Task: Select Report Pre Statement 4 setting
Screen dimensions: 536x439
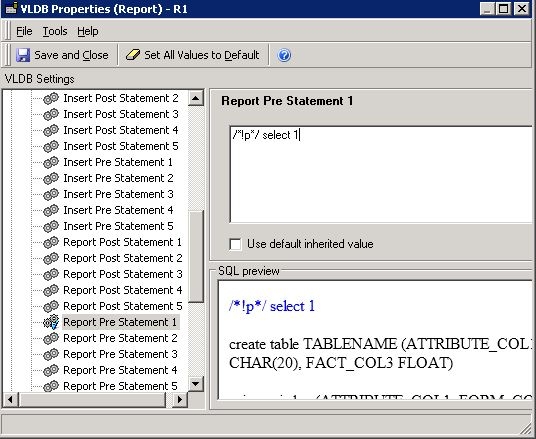Action: coord(120,370)
